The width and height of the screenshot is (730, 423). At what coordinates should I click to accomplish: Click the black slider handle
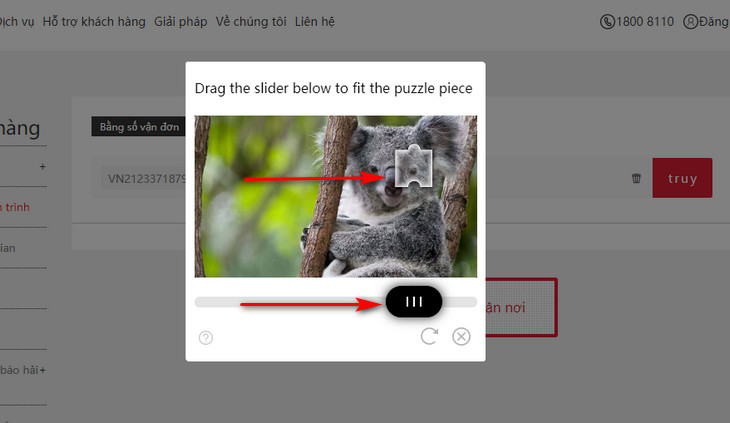[413, 302]
